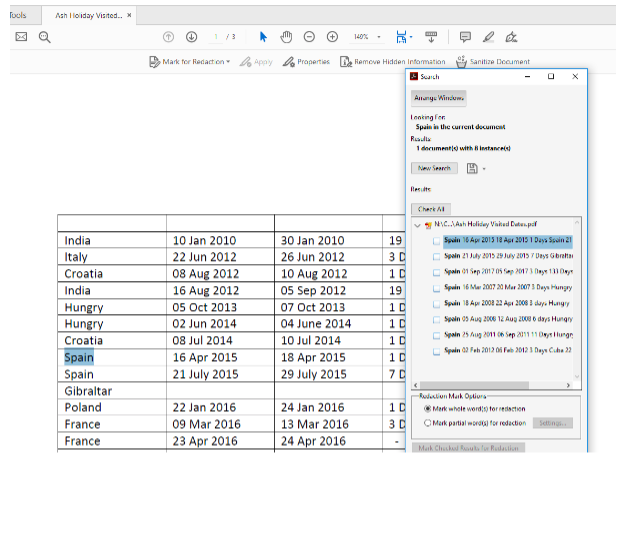Go to next page with down arrow
Screen dimensions: 637x556
(x=190, y=37)
